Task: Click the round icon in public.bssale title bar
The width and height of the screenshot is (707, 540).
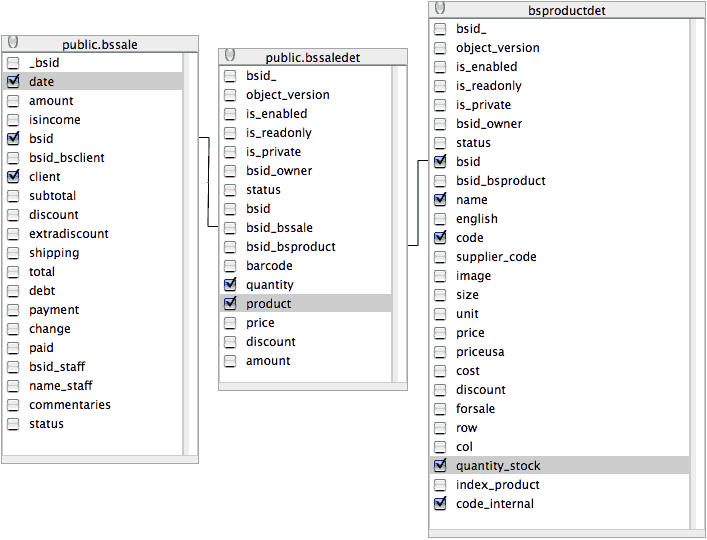Action: 12,43
